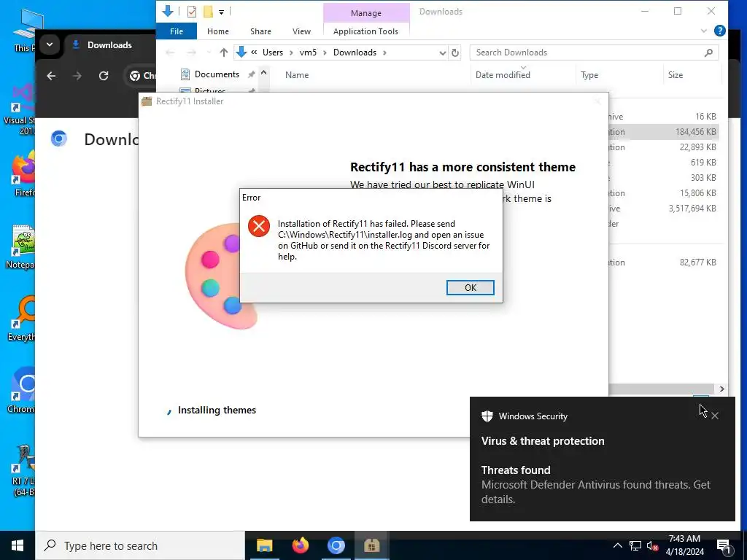747x560 pixels.
Task: Click the navigation pane scroll up arrow
Action: pos(263,72)
